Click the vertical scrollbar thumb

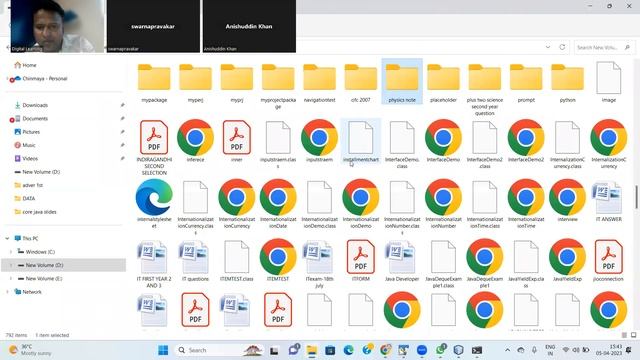click(x=636, y=197)
